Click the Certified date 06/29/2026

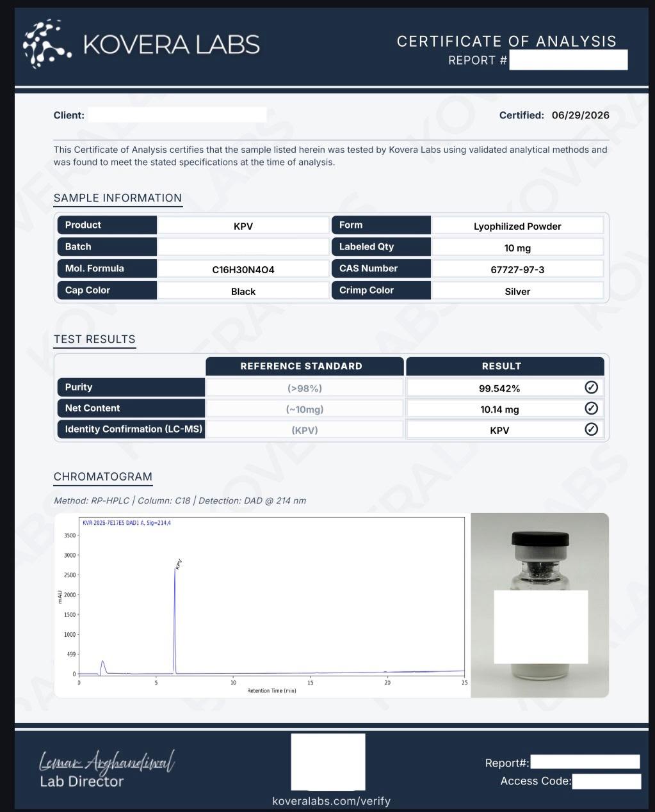(x=581, y=115)
